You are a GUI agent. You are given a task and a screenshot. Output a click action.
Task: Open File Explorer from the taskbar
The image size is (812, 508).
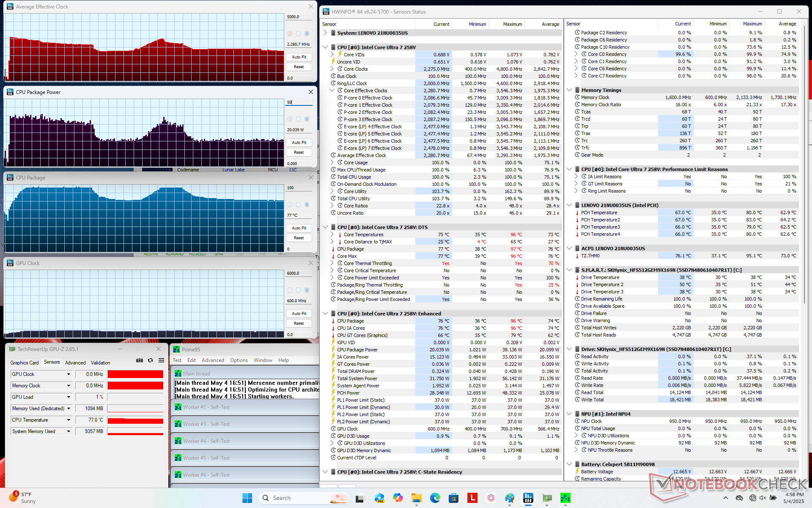416,498
